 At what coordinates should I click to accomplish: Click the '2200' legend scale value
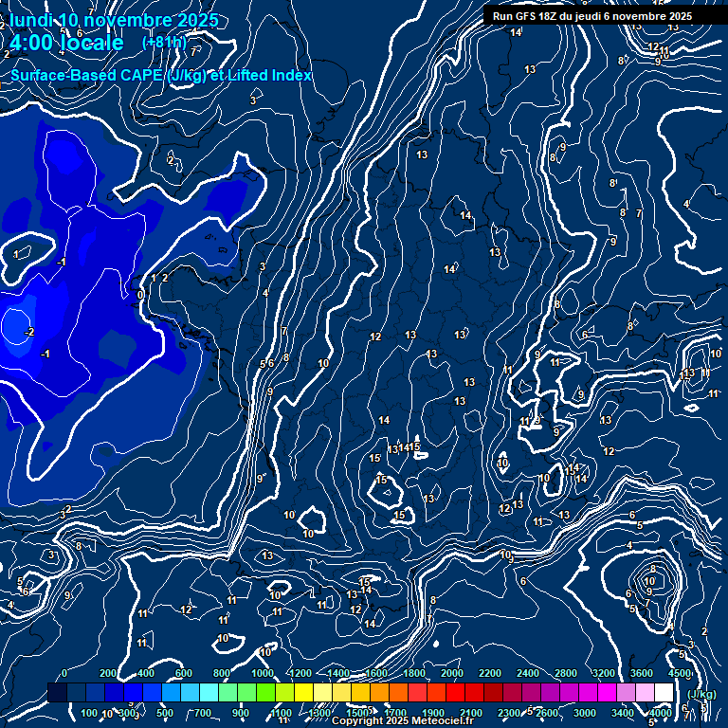(x=490, y=673)
